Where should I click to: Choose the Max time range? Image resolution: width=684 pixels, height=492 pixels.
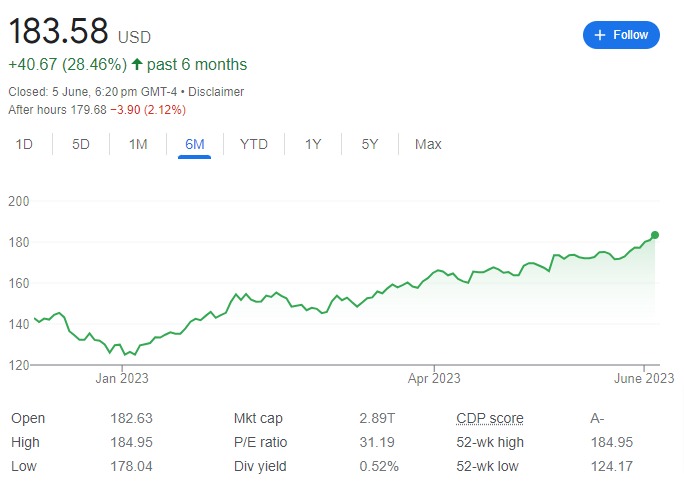click(428, 144)
